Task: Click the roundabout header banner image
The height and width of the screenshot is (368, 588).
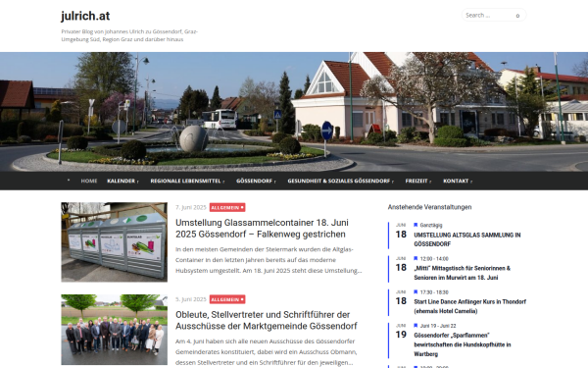Action: [294, 112]
